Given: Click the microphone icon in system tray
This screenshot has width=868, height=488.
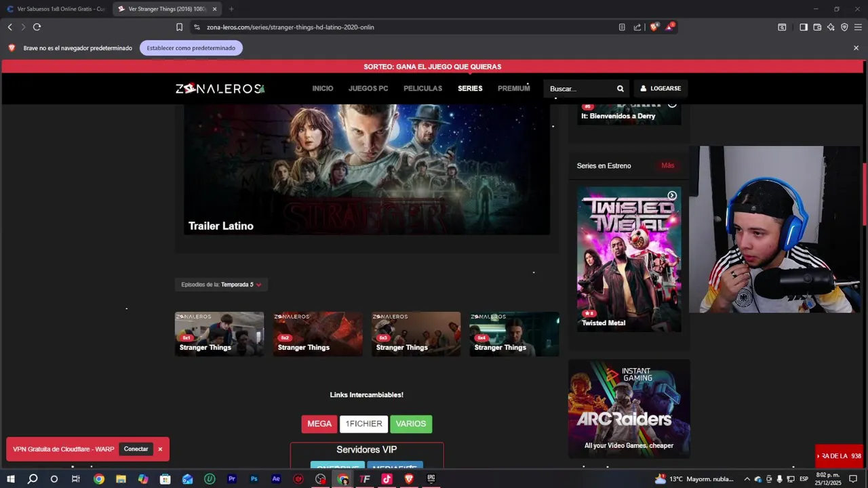Looking at the screenshot, I should [x=779, y=479].
